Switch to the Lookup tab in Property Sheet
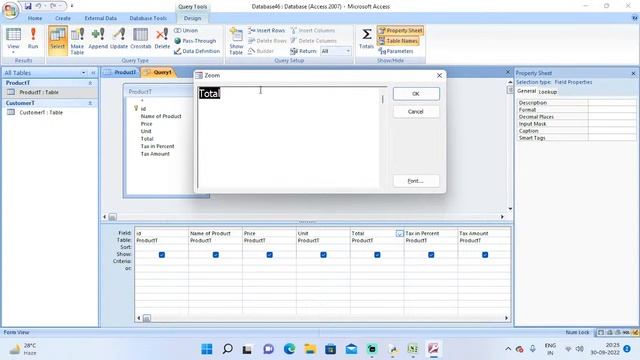 [x=548, y=92]
